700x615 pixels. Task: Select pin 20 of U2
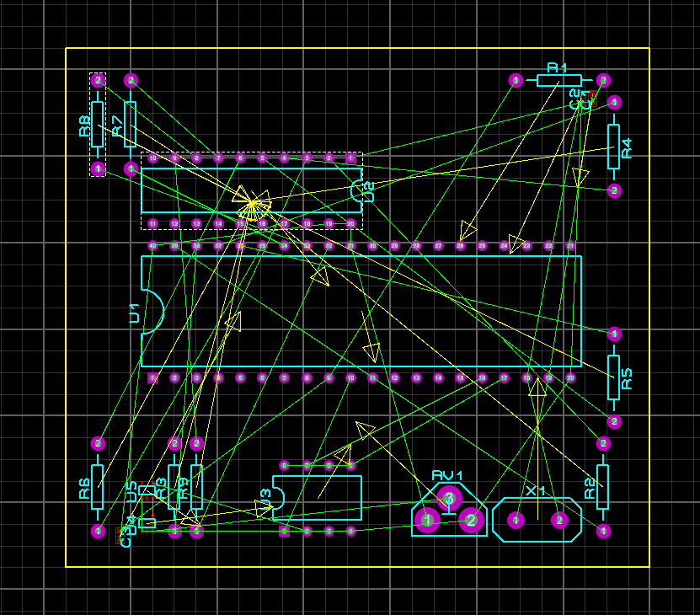point(351,224)
